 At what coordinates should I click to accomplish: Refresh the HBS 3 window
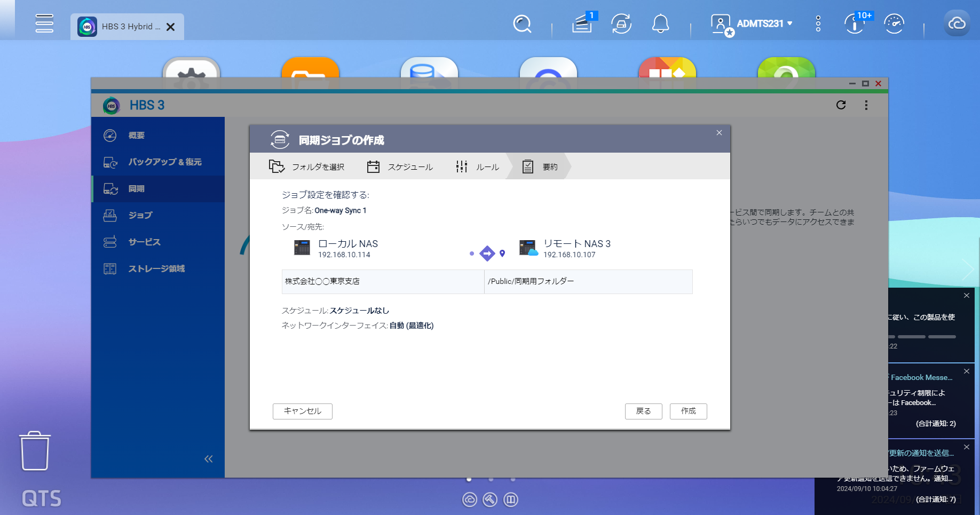(841, 105)
